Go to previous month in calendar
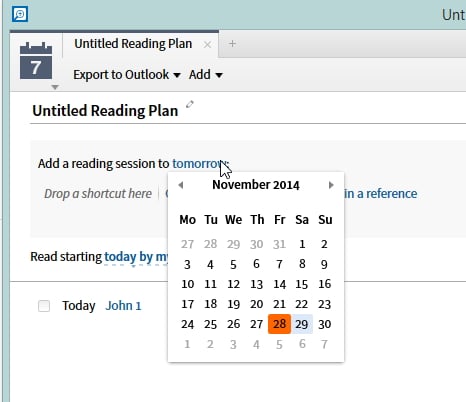This screenshot has width=466, height=402. [181, 185]
